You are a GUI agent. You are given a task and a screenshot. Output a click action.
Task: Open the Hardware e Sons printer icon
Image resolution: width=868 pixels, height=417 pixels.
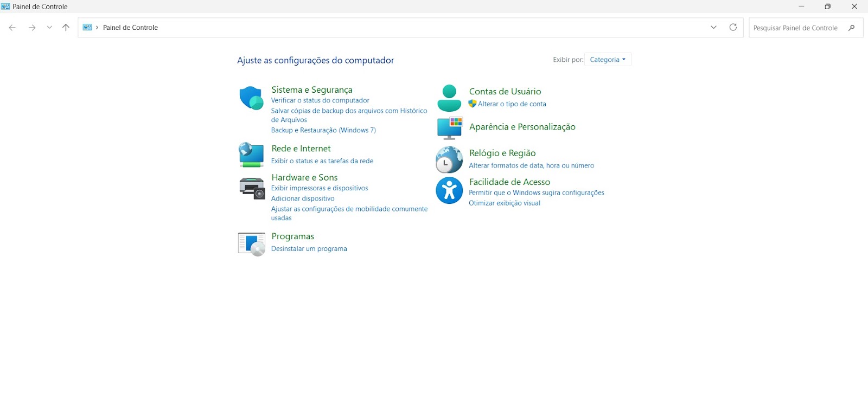pyautogui.click(x=252, y=189)
